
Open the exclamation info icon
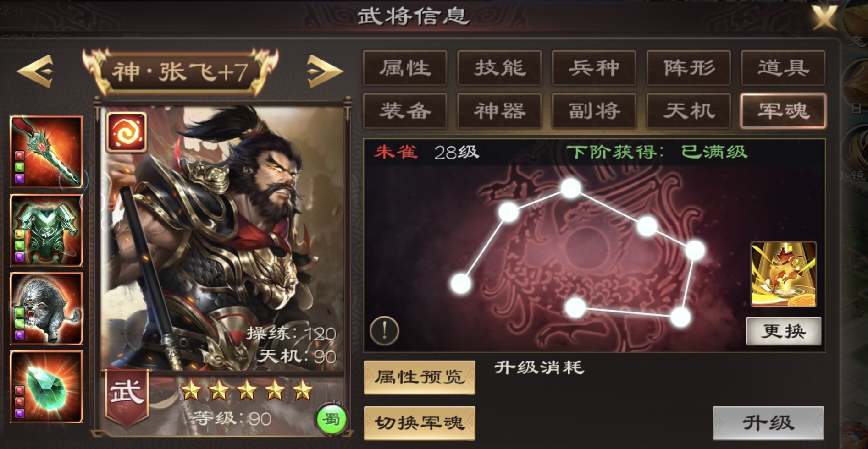click(384, 330)
